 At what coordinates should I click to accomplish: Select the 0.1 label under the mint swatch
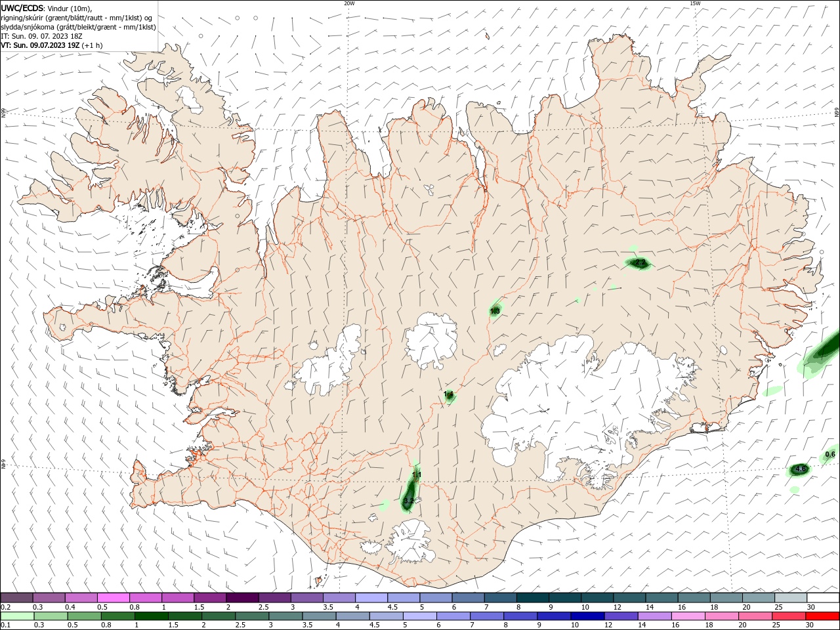click(5, 625)
